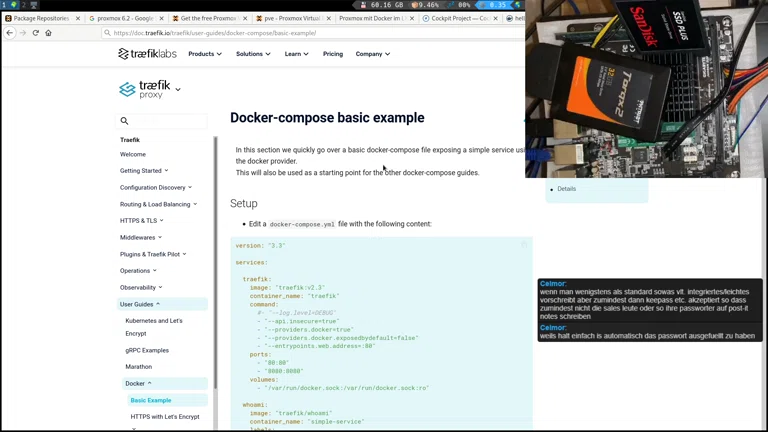This screenshot has height=432, width=768.
Task: Click the magnifier search icon in sidebar
Action: point(125,121)
